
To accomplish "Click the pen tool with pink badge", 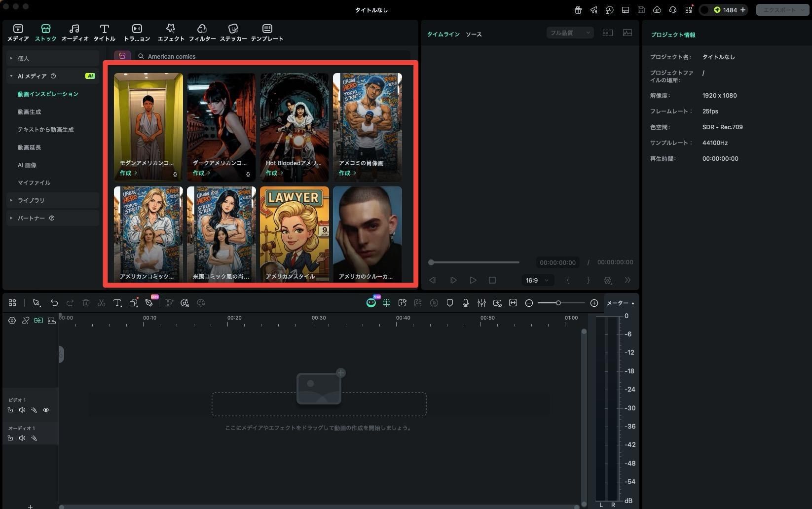I will pos(149,303).
